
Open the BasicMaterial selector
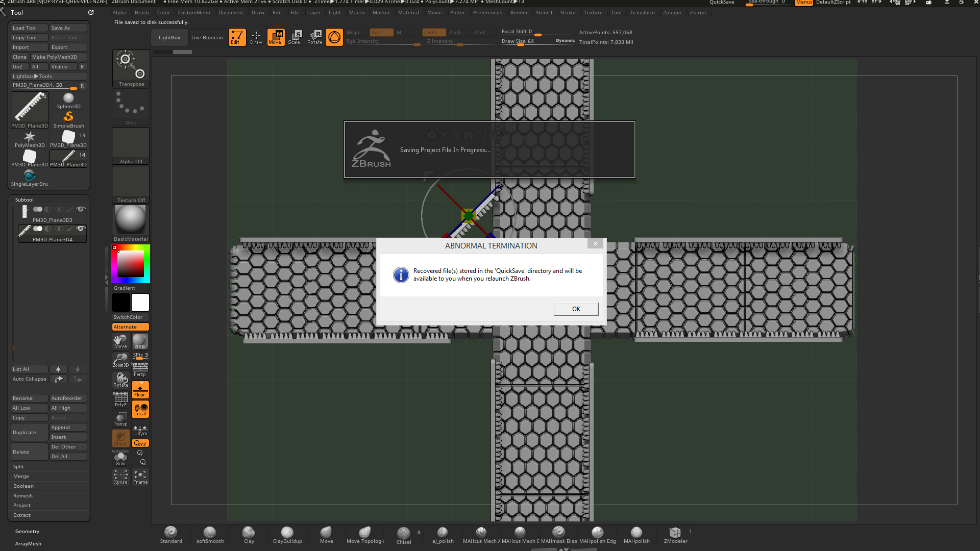131,223
